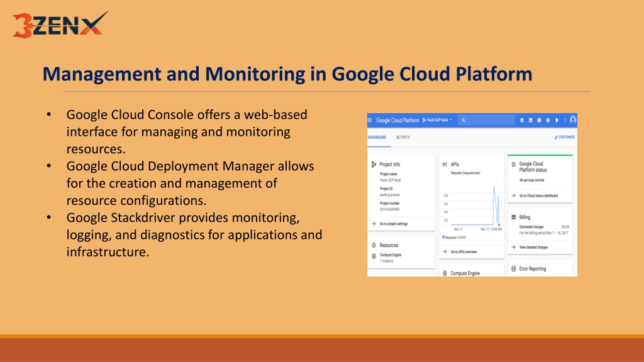Click Go to Cloud status dashboard link
The image size is (644, 362).
point(538,196)
